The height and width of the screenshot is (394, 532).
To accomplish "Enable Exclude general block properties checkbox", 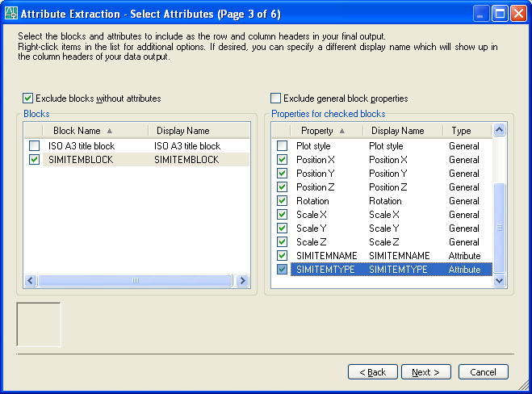I will pos(275,98).
